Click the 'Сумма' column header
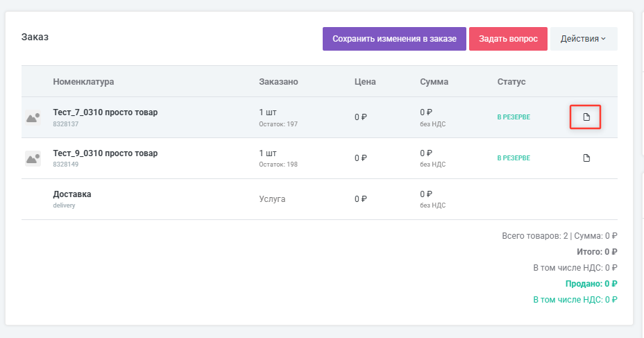The height and width of the screenshot is (338, 644). click(434, 82)
